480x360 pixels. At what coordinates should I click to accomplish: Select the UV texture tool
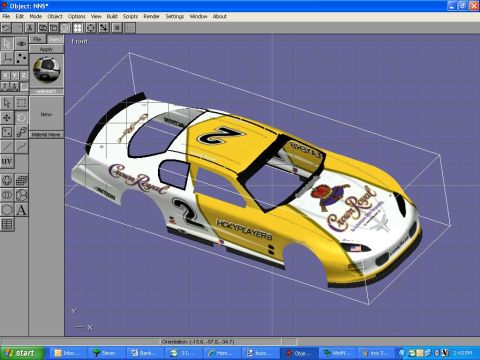pos(7,161)
